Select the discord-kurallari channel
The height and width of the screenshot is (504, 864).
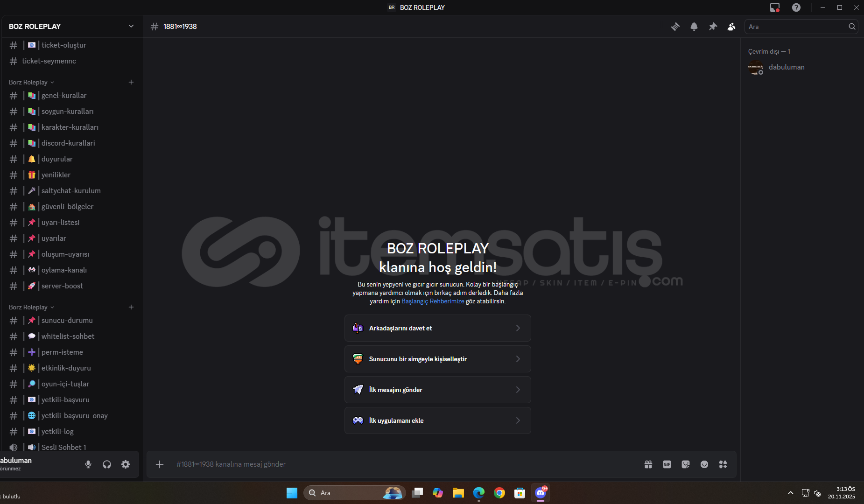pyautogui.click(x=71, y=143)
